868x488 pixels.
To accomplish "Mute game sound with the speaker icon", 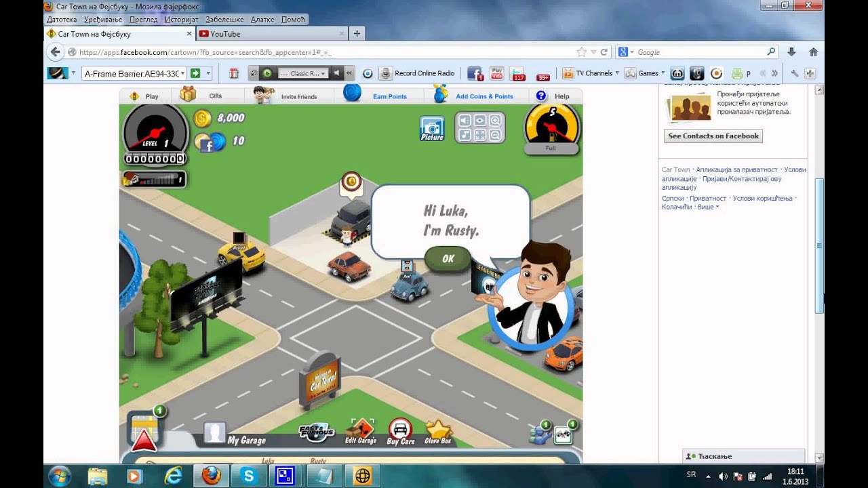I will pyautogui.click(x=465, y=121).
